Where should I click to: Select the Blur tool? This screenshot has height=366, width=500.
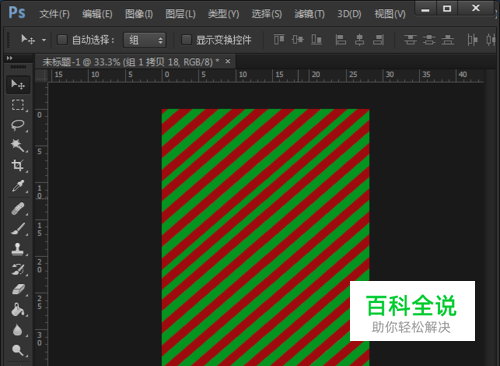point(18,330)
